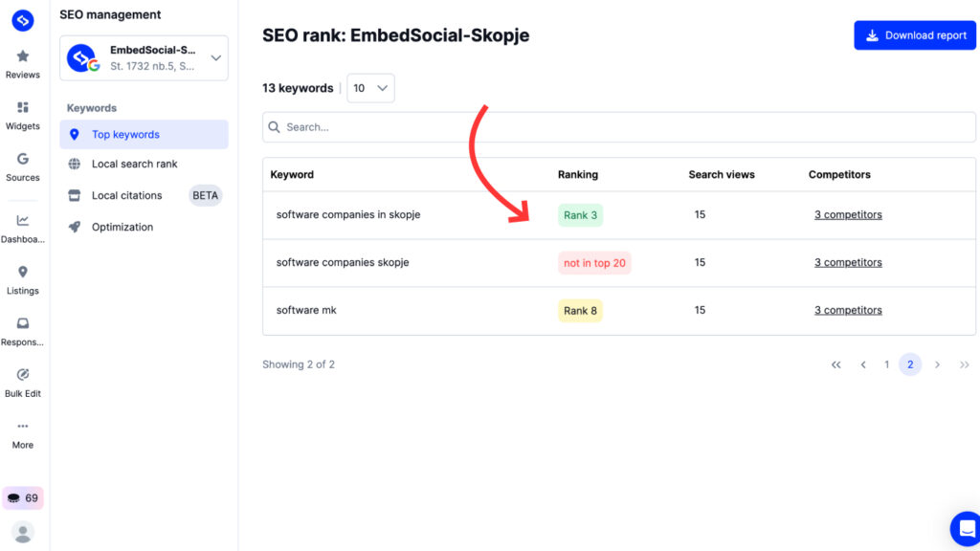Open Listings location pin icon
980x551 pixels.
(x=23, y=273)
